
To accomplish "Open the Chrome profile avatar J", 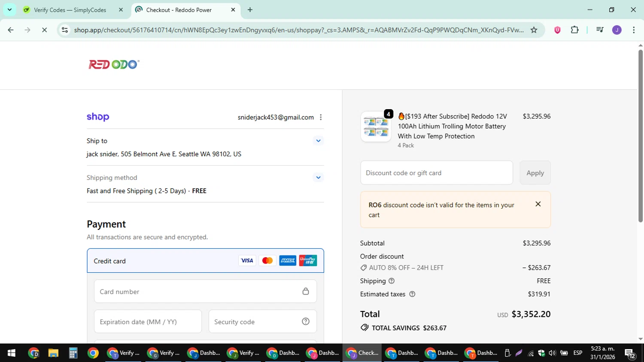I will coord(617,30).
